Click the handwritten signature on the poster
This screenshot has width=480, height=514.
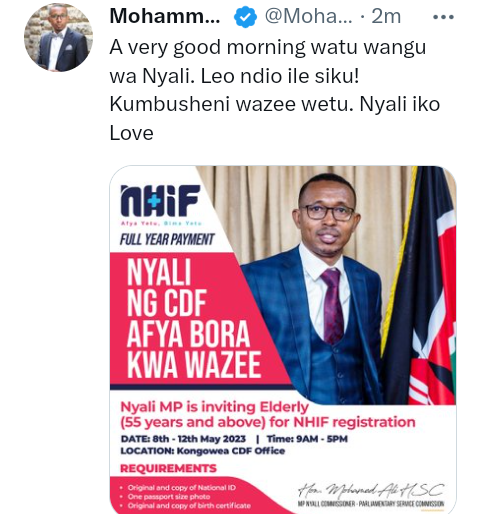pos(371,490)
